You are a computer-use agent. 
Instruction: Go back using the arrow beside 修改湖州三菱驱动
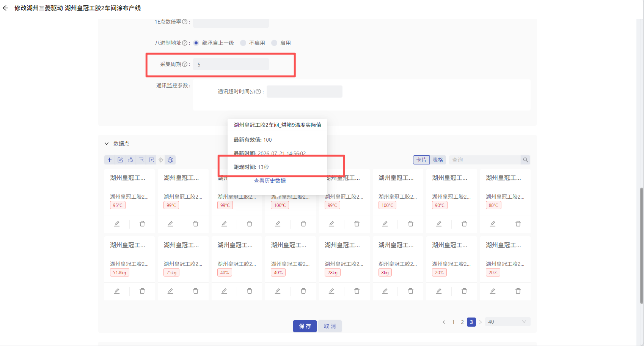5,8
